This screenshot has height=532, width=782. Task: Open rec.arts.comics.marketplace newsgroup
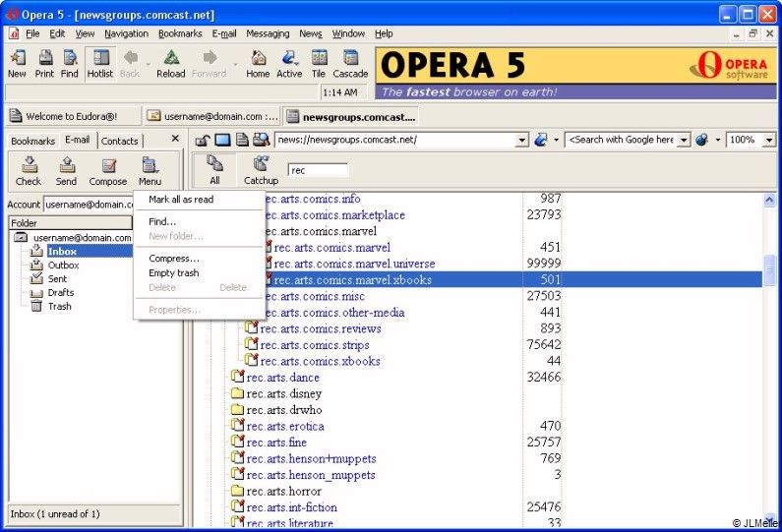pos(334,215)
